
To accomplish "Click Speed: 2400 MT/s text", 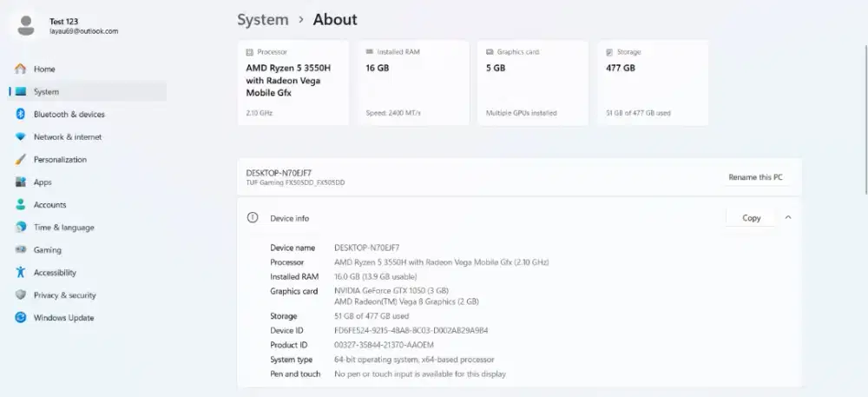I will point(393,113).
